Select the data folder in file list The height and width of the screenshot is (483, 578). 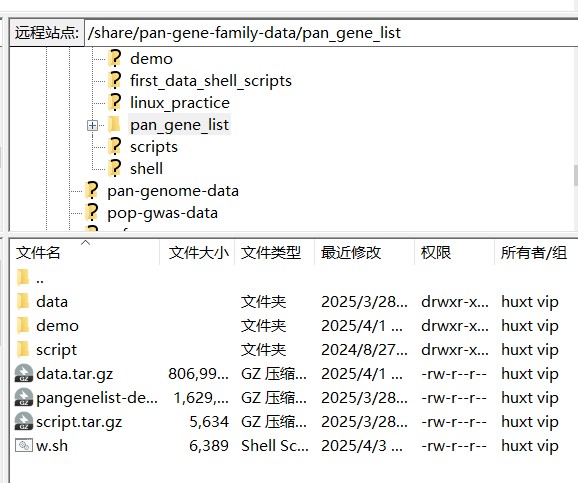coord(52,302)
